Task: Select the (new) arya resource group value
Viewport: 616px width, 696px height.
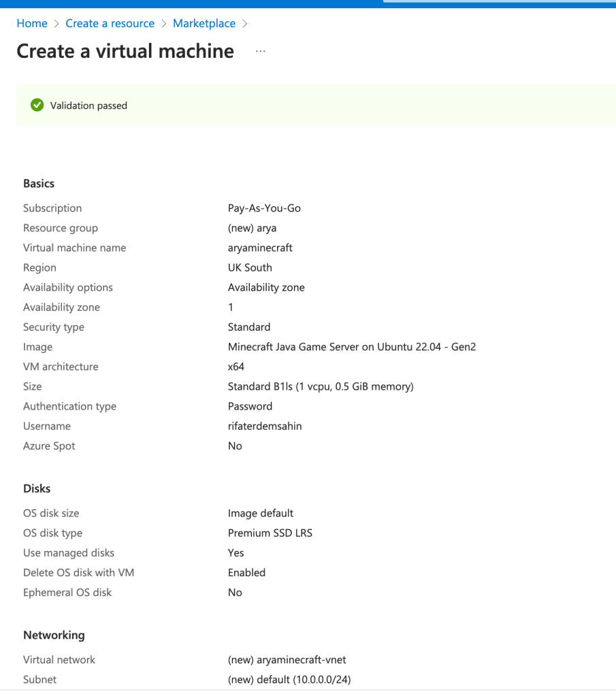Action: (253, 228)
